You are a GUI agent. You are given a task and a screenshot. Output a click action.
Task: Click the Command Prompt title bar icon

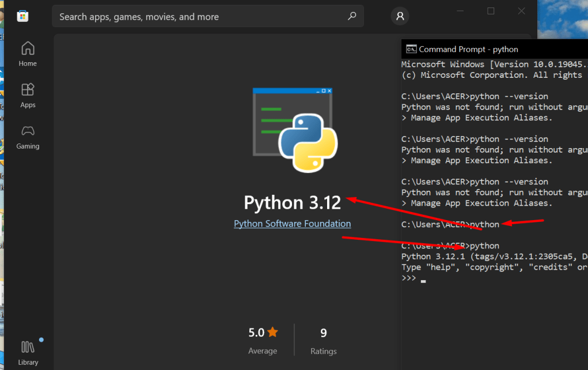pos(411,49)
